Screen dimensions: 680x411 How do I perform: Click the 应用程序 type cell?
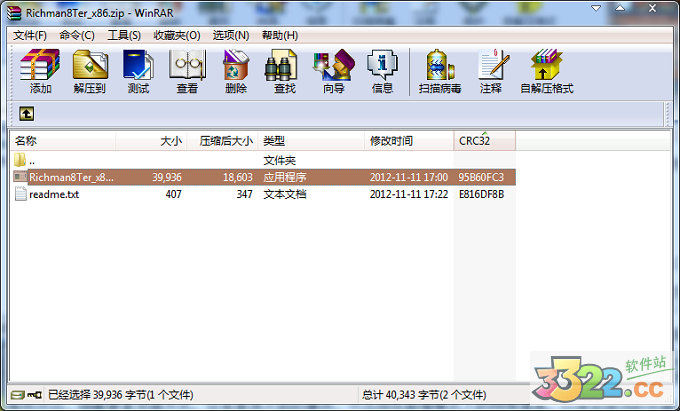coord(284,177)
